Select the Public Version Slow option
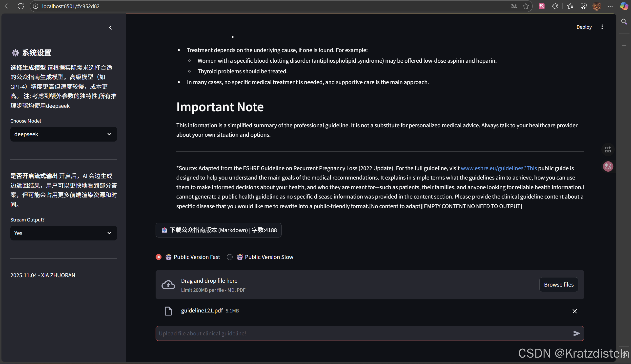631x364 pixels. 230,257
